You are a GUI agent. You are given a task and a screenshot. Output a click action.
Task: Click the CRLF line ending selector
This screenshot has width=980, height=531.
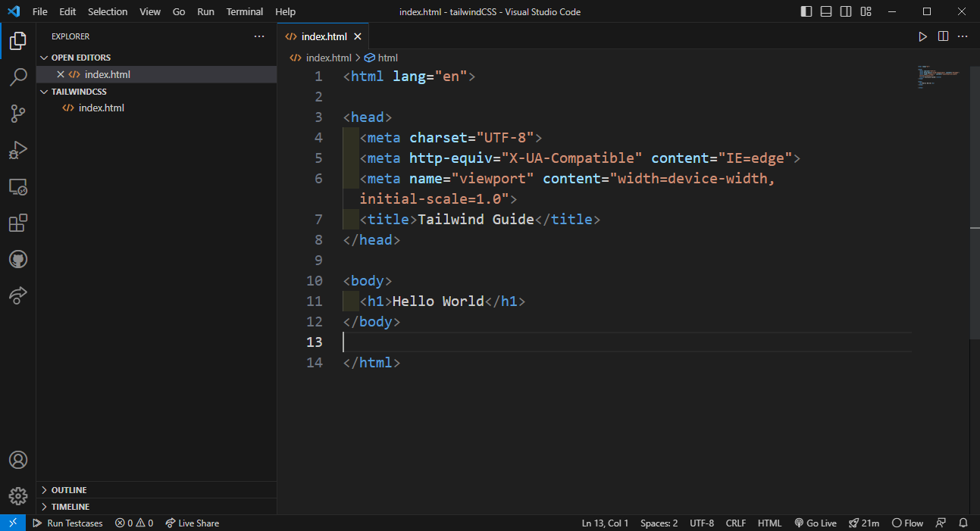point(735,523)
